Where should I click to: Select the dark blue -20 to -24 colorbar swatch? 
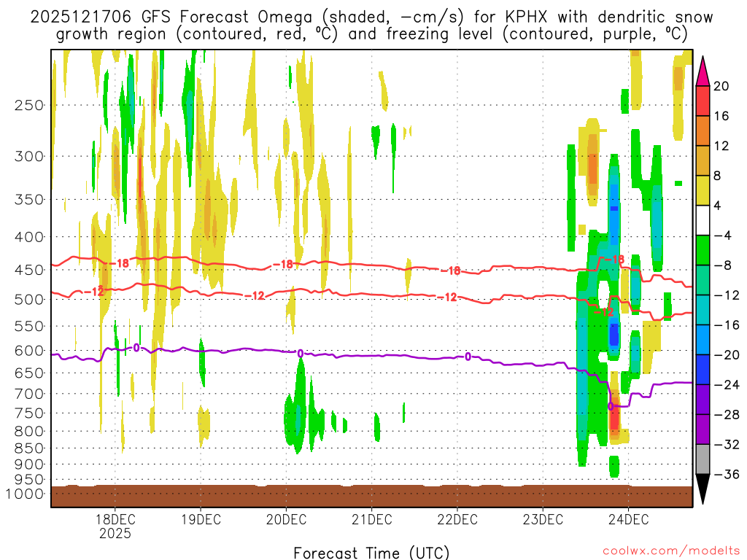coord(703,370)
